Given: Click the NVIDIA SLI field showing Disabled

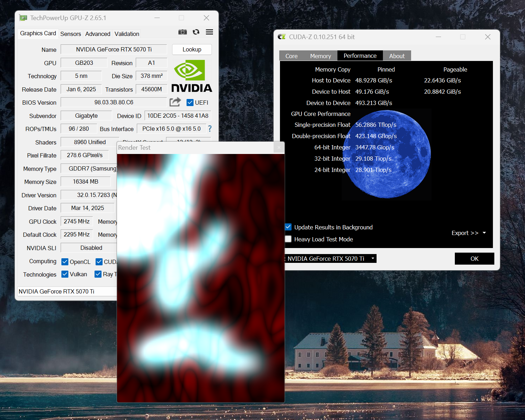Looking at the screenshot, I should click(89, 248).
